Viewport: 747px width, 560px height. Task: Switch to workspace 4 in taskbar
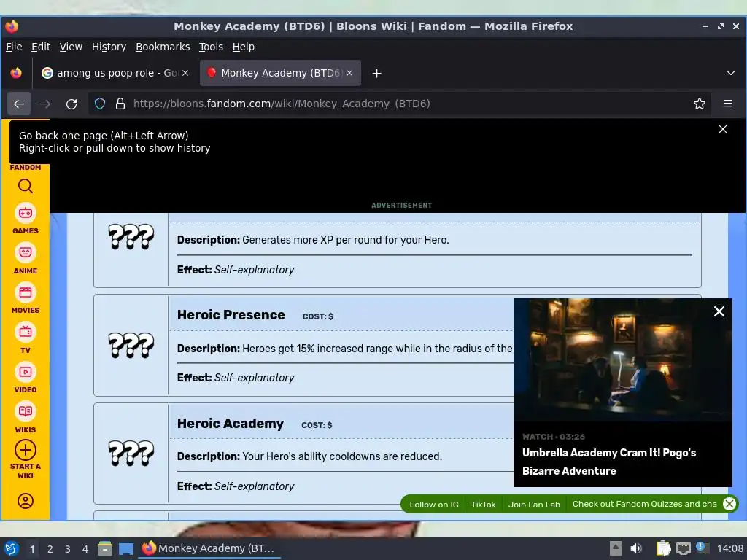(x=85, y=549)
